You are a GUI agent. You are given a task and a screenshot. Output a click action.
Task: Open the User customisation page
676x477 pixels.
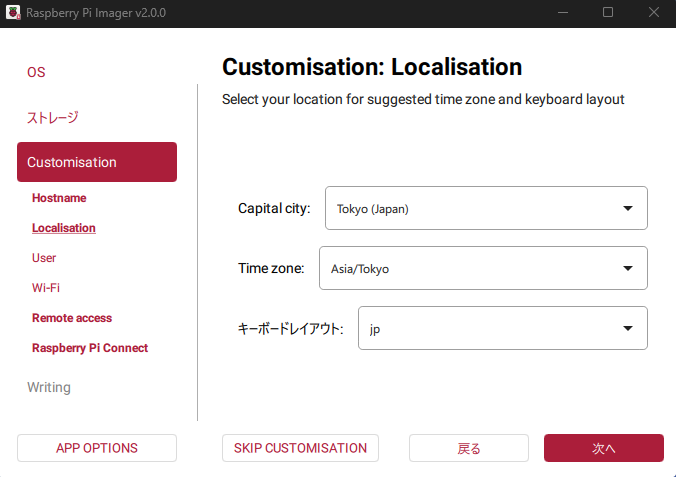click(44, 258)
